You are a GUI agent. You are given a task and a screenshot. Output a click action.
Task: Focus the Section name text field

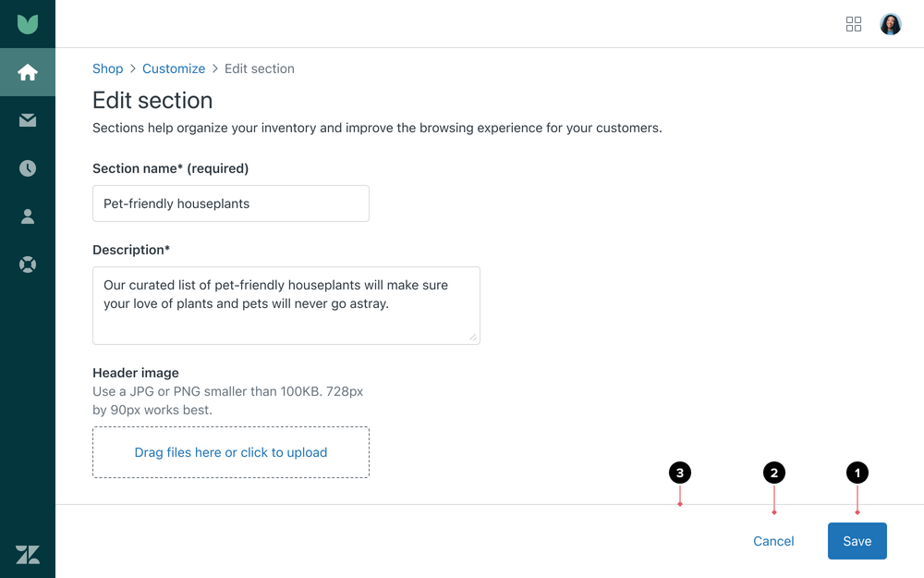[231, 203]
